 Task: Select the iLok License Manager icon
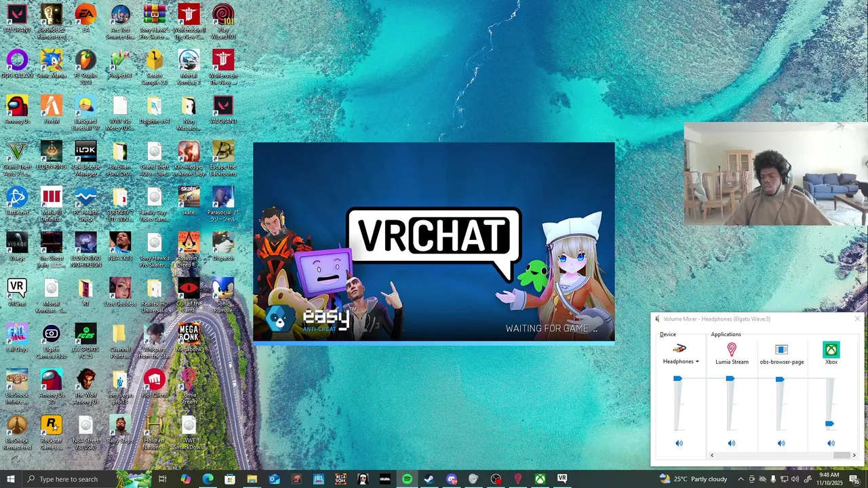tap(85, 157)
